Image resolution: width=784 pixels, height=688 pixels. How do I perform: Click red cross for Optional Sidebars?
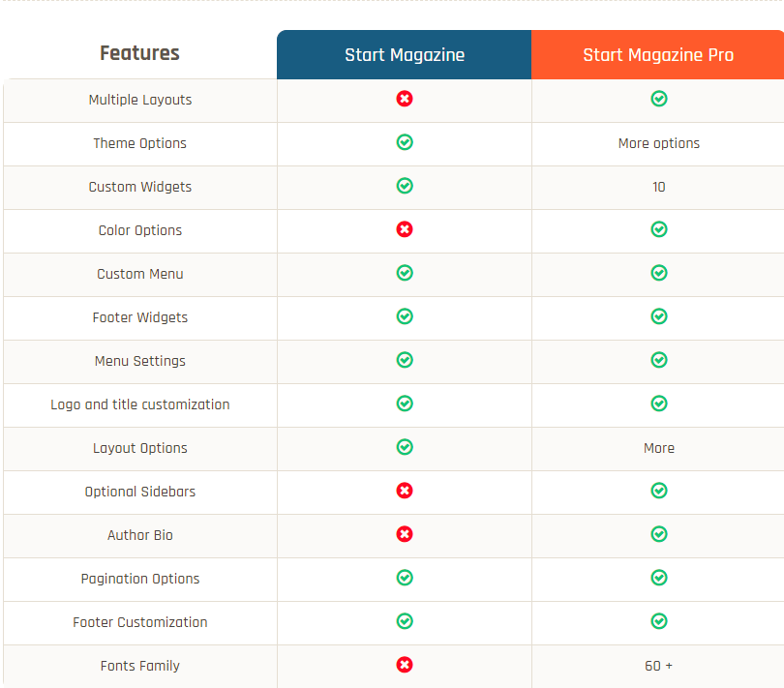click(x=405, y=491)
